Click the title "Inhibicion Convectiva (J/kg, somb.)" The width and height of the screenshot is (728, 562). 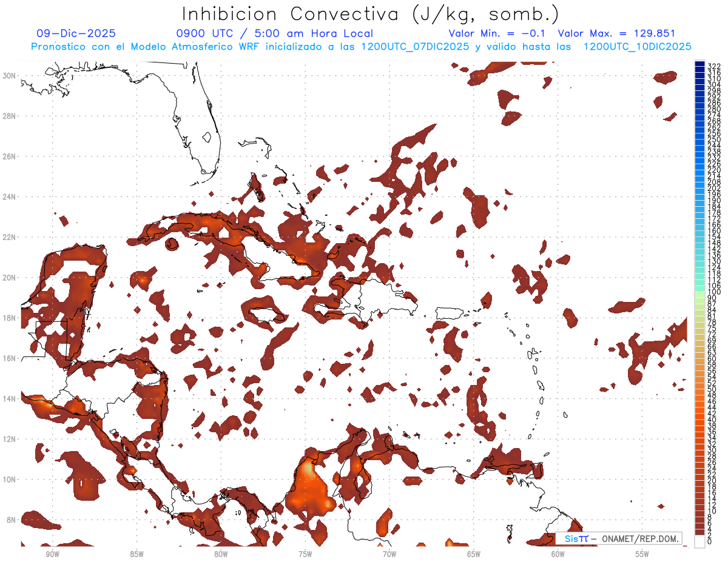(x=371, y=14)
